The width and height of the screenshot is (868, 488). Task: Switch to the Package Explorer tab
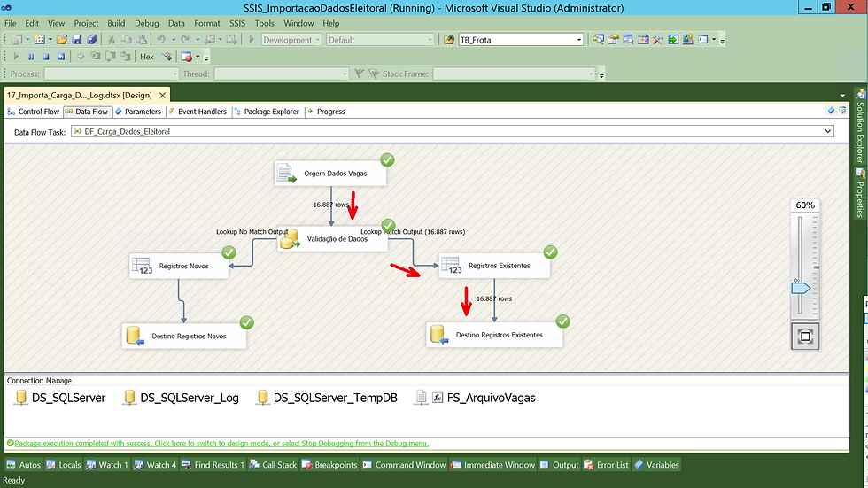(267, 112)
